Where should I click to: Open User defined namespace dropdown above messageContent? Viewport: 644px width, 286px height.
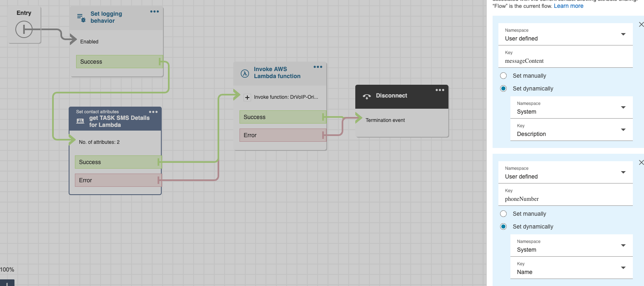pyautogui.click(x=566, y=34)
